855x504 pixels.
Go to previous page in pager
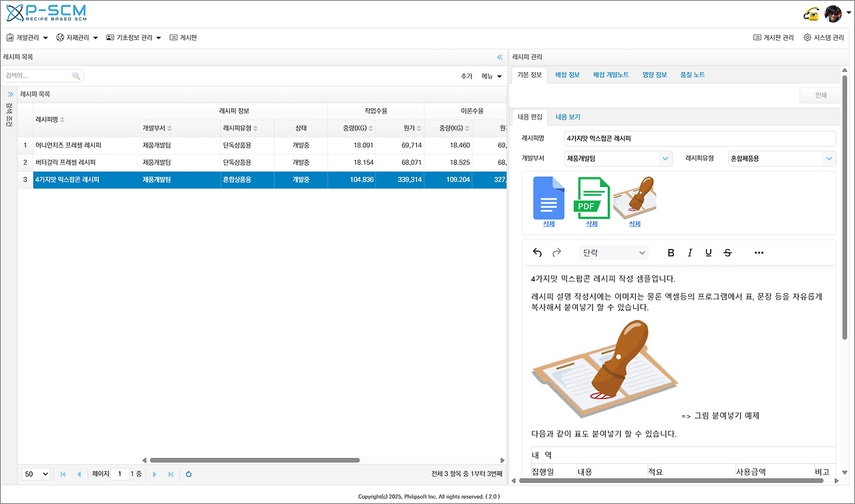pyautogui.click(x=79, y=474)
